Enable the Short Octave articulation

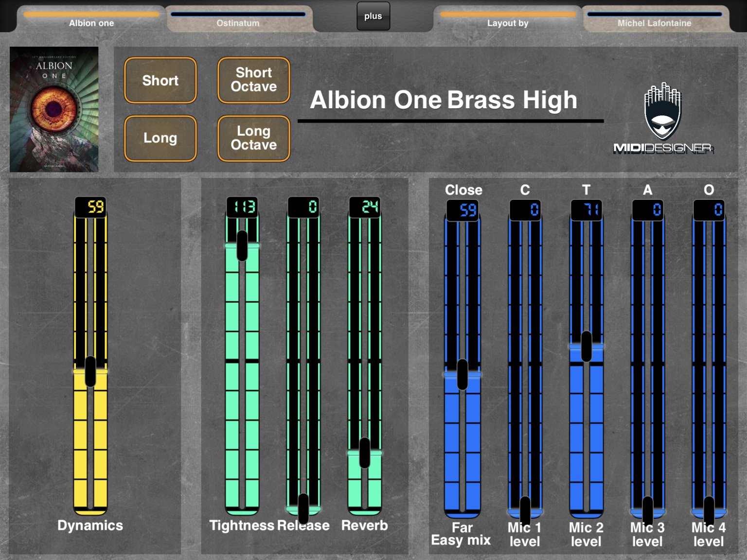(254, 80)
